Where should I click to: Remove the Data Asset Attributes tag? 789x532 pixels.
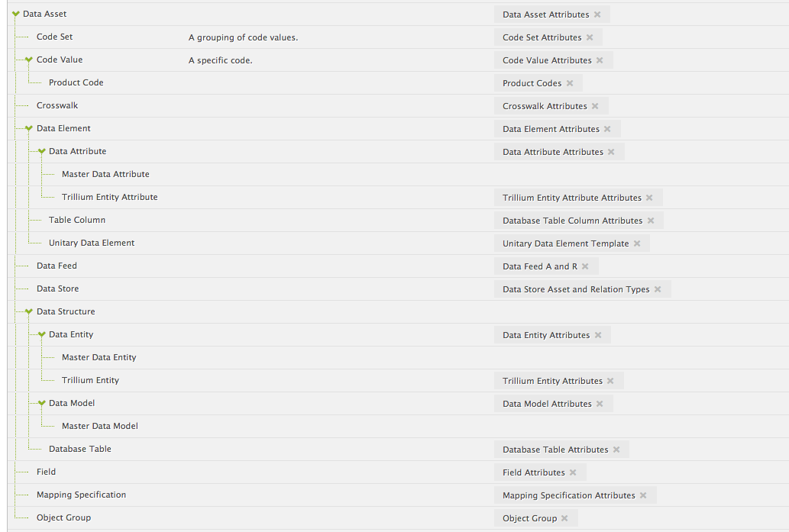pyautogui.click(x=597, y=15)
